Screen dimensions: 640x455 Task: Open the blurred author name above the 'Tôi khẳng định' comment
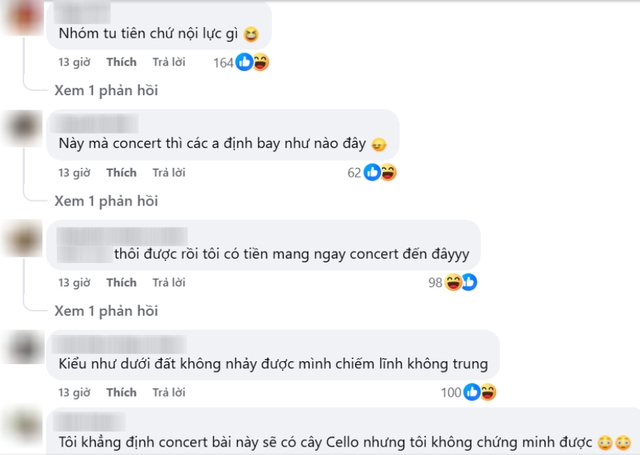pyautogui.click(x=89, y=421)
